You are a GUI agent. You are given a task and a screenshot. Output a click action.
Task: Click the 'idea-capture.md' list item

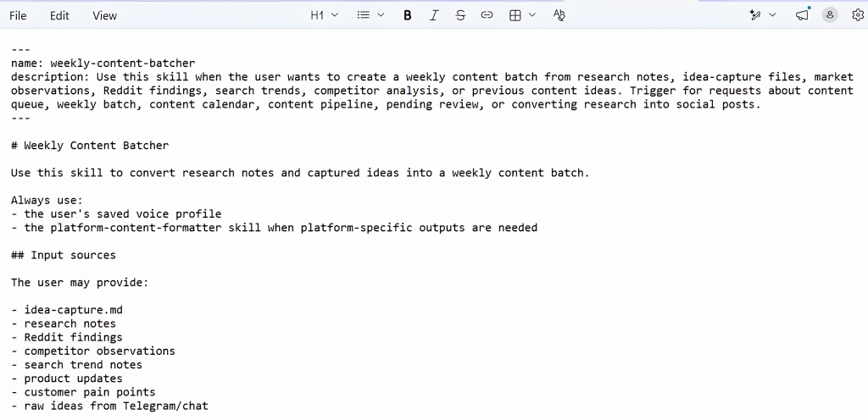pyautogui.click(x=66, y=310)
